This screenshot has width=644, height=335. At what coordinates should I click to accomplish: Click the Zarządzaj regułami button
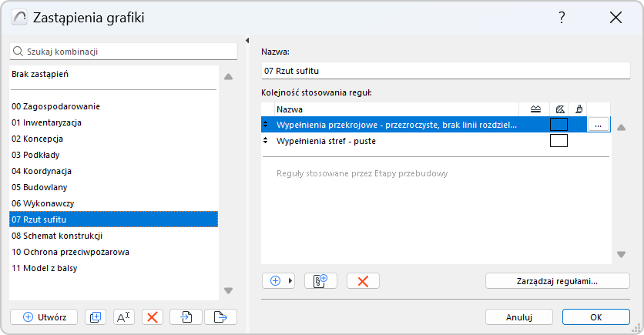point(558,281)
